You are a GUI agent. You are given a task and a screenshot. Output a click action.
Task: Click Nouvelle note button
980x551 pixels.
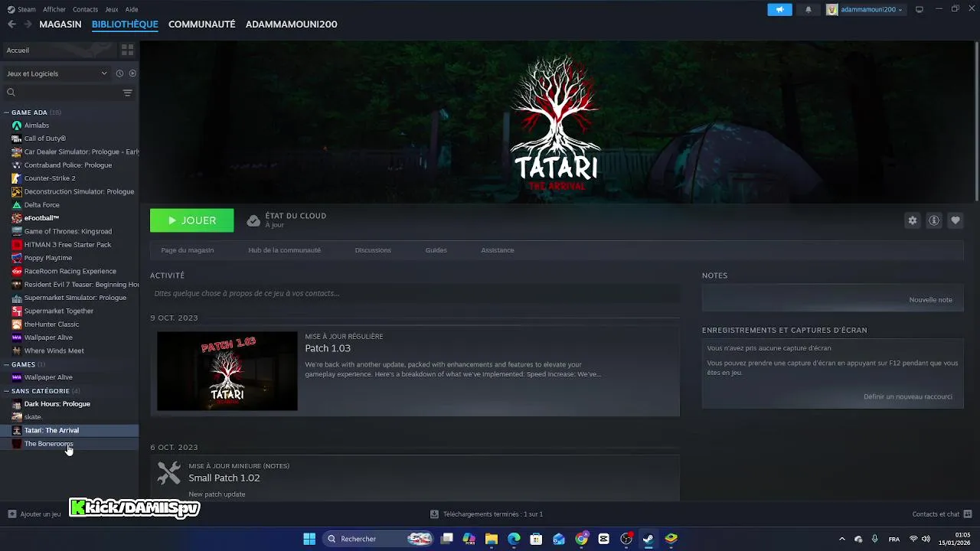(930, 300)
